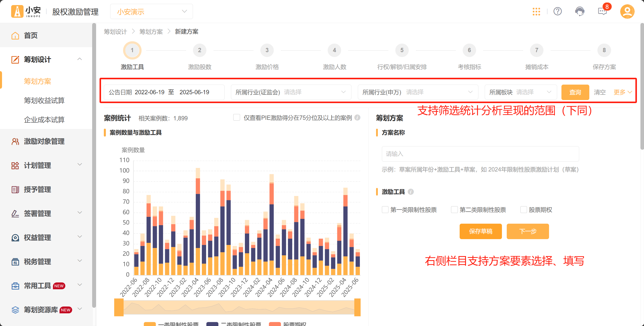Open the 小安演示 company dropdown
644x326 pixels.
151,11
